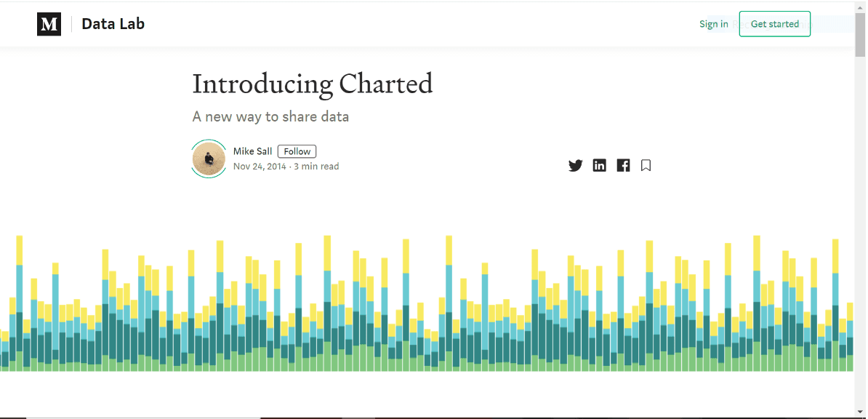
Task: Click the Sign in link
Action: [x=713, y=24]
